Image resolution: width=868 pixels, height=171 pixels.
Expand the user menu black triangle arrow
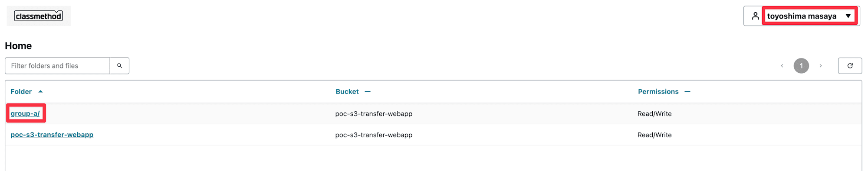tap(848, 16)
